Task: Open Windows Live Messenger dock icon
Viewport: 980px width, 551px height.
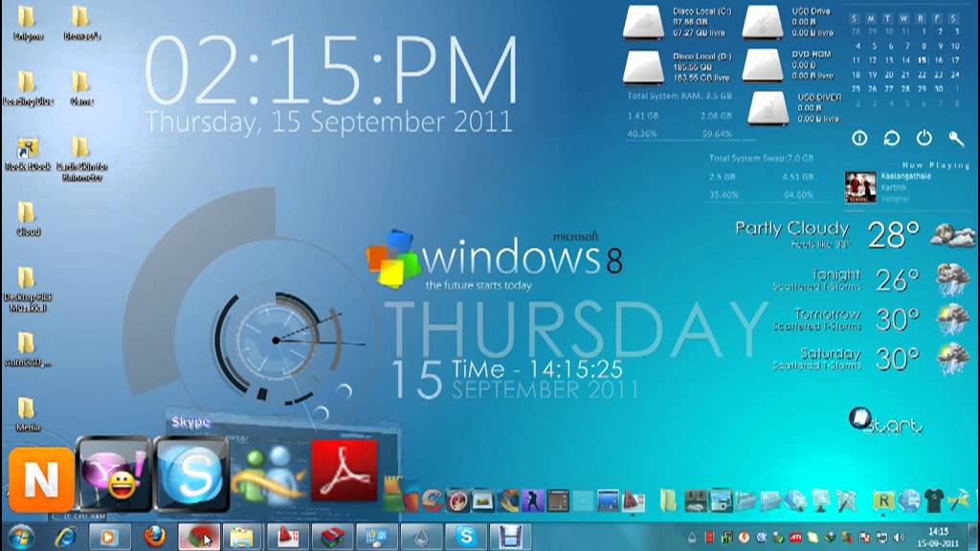Action: [269, 476]
